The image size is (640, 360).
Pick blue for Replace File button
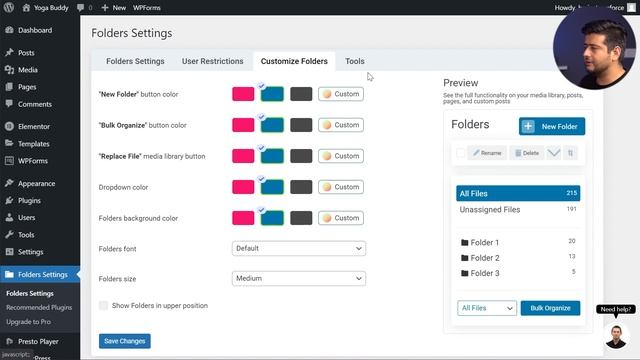(272, 156)
